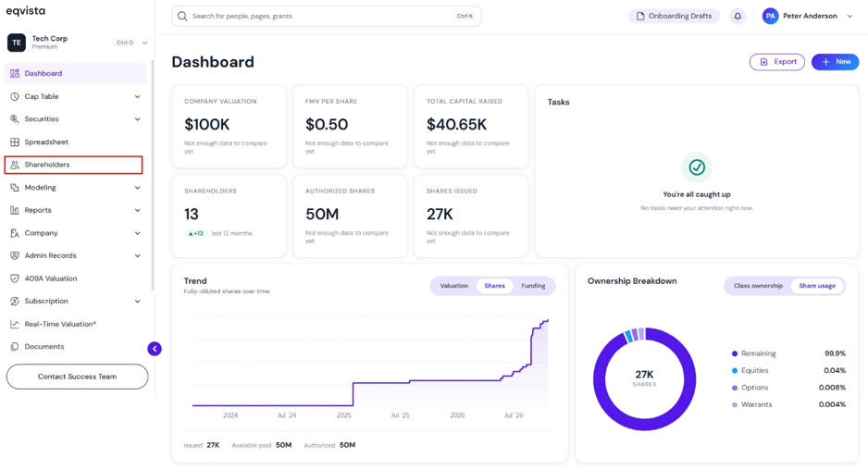Select Class ownership in Ownership Breakdown
The image size is (868, 470).
point(758,286)
